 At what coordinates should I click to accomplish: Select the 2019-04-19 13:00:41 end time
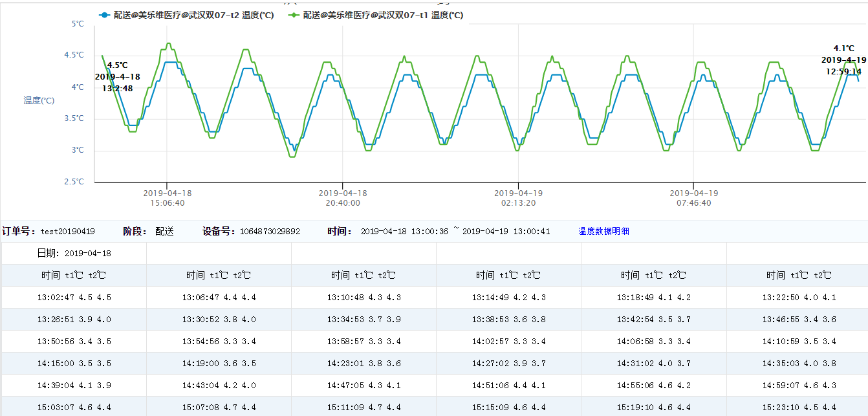pos(506,232)
